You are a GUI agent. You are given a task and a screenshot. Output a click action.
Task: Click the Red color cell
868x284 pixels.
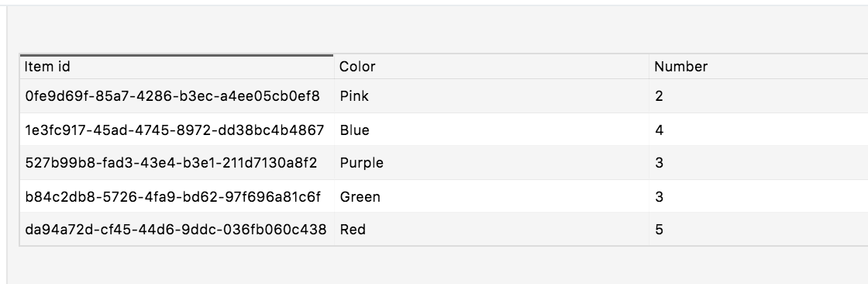pyautogui.click(x=491, y=229)
